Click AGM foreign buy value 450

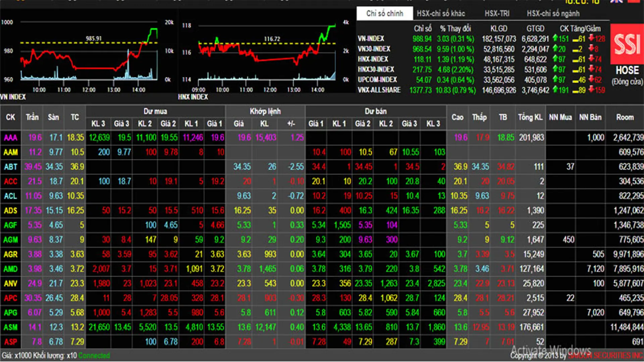pos(569,240)
